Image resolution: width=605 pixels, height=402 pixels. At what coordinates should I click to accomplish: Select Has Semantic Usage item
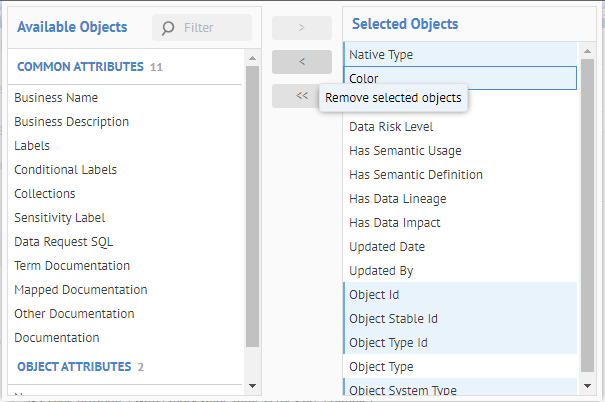460,150
